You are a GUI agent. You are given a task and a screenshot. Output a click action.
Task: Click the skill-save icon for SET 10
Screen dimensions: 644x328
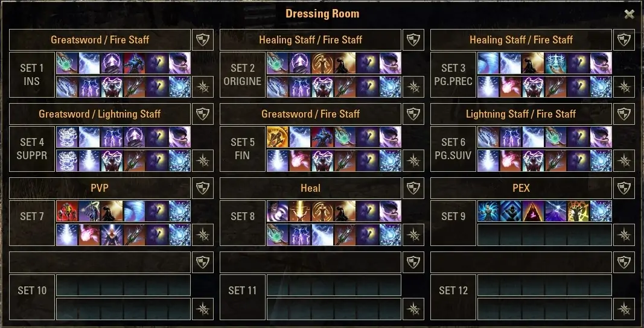[202, 309]
